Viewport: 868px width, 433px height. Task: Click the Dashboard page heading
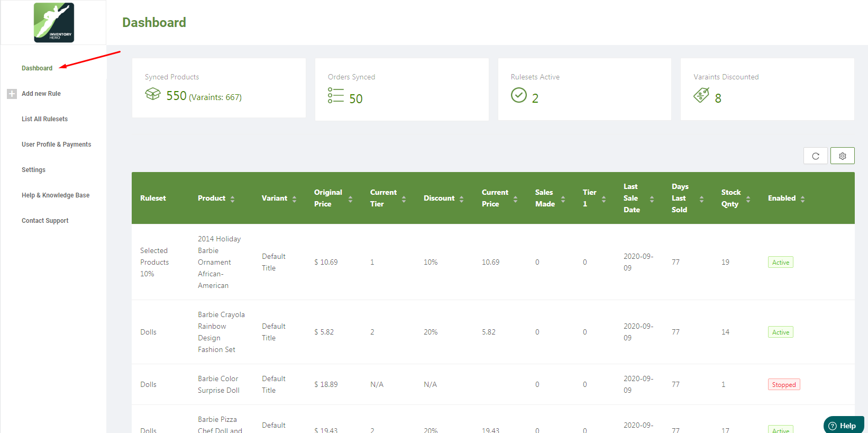tap(154, 22)
